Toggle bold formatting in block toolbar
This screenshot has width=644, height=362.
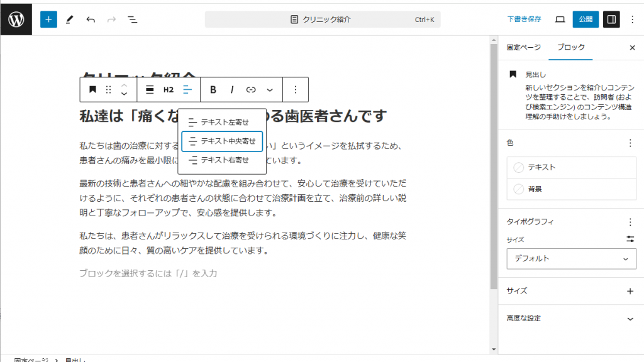click(213, 90)
